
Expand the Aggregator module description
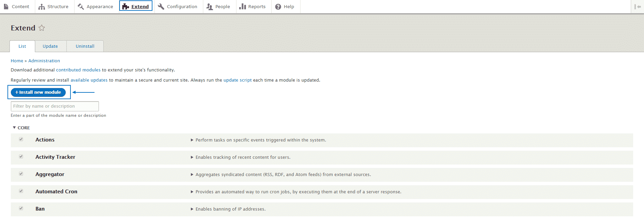coord(192,175)
